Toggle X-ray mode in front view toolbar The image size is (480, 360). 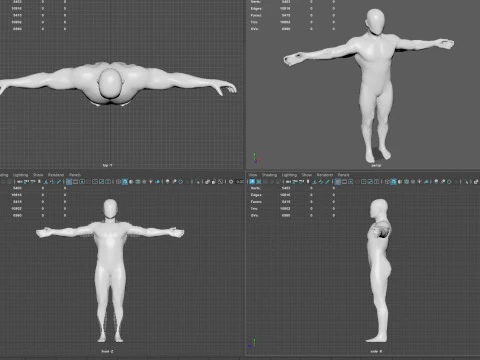(x=207, y=182)
